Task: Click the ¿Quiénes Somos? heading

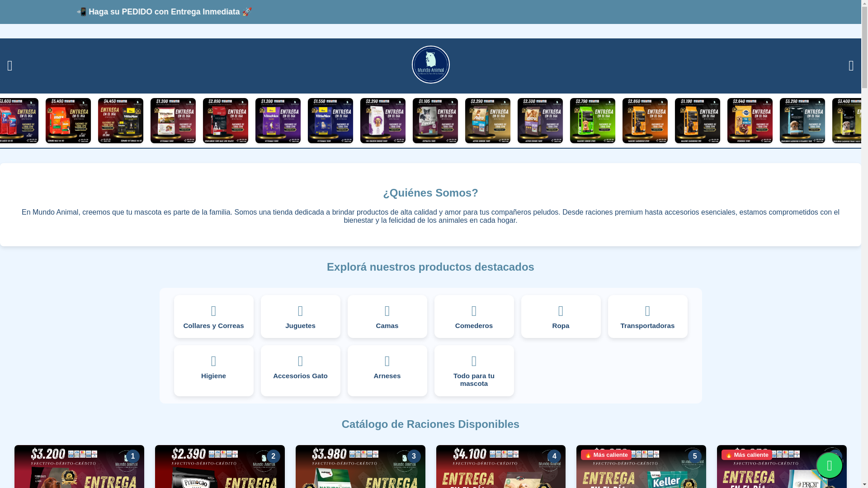Action: click(430, 193)
